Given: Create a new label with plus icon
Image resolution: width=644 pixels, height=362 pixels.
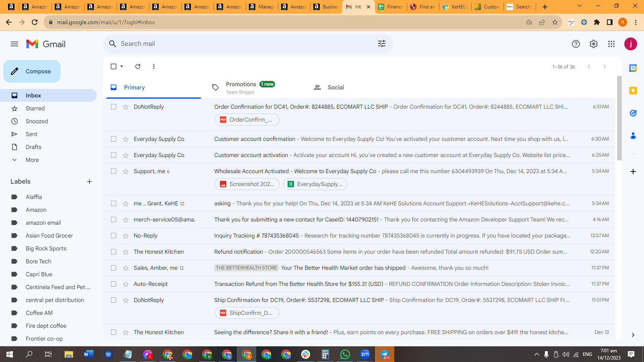Looking at the screenshot, I should [x=89, y=182].
